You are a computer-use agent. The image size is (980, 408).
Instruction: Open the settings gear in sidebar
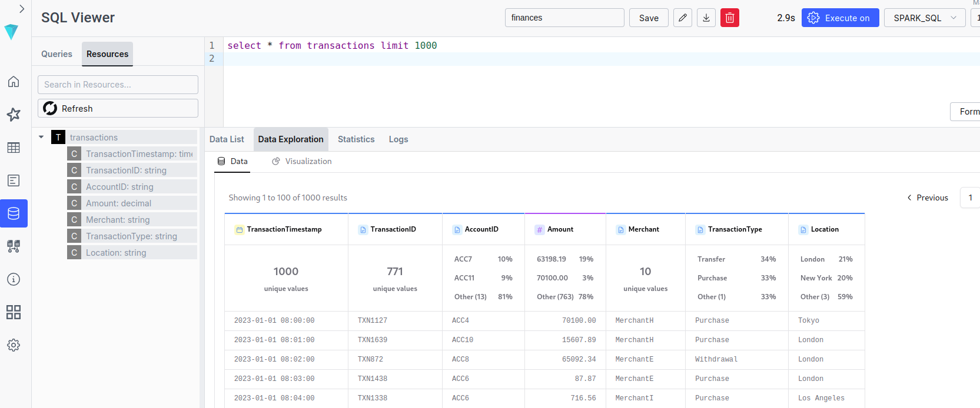(14, 345)
